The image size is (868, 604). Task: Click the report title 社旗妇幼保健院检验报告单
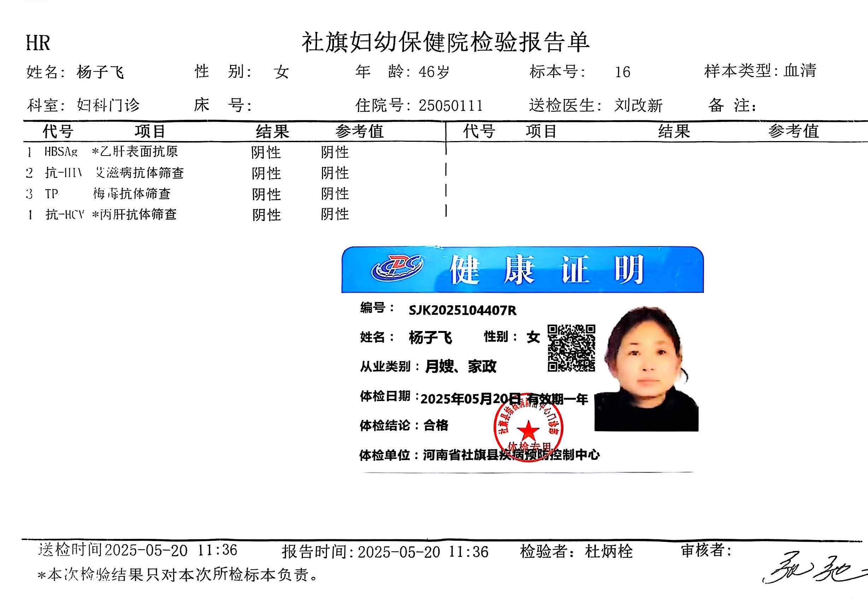click(x=445, y=42)
